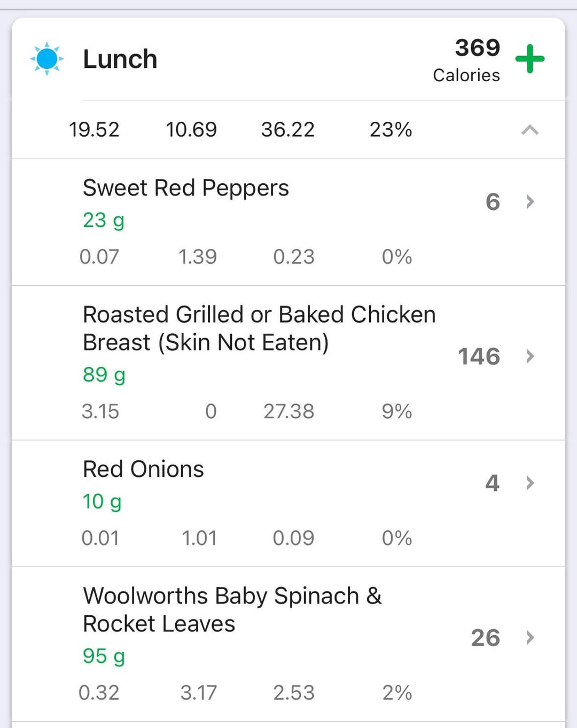577x728 pixels.
Task: Change the 10 g red onions amount
Action: coord(102,502)
